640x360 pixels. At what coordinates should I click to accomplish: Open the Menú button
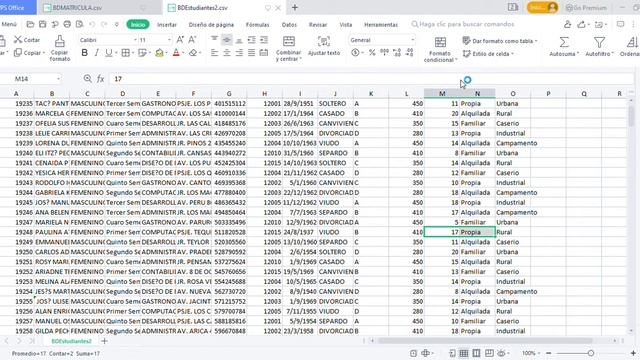click(9, 24)
